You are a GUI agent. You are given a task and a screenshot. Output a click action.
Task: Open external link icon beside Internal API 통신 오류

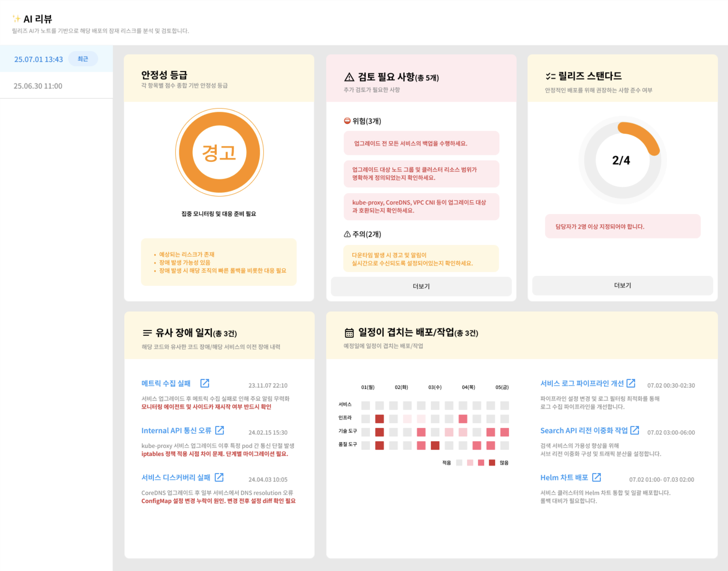coord(220,430)
